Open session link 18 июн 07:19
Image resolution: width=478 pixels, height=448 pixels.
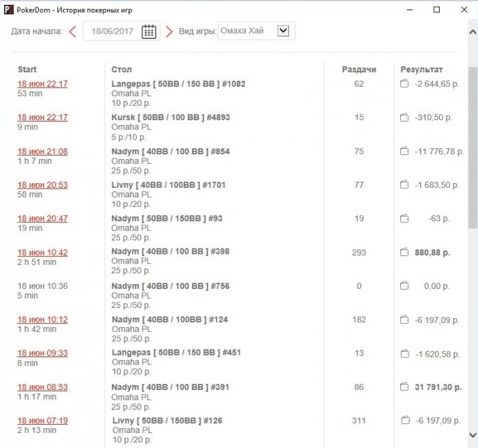[x=42, y=421]
